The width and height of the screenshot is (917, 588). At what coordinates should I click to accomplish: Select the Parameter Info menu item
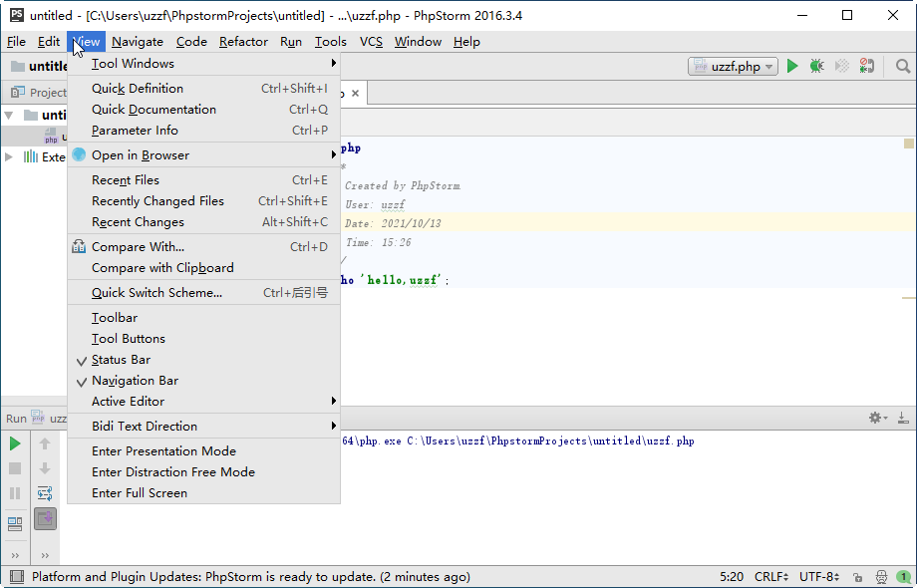tap(203, 131)
